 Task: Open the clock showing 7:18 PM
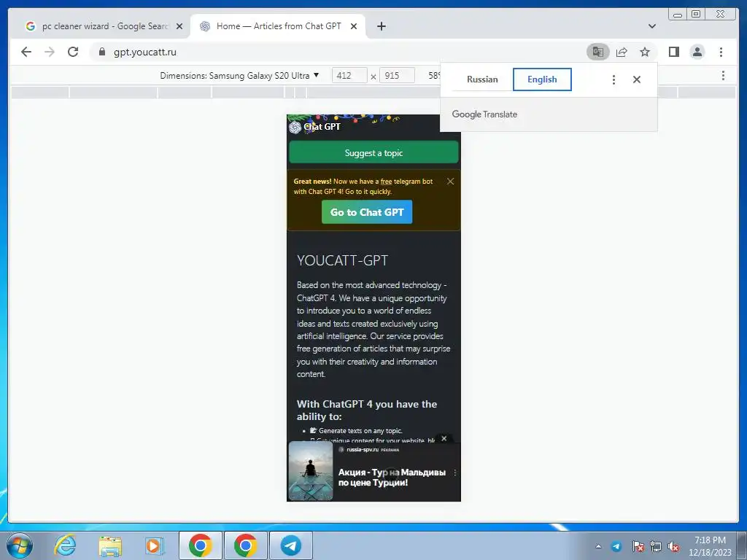710,546
